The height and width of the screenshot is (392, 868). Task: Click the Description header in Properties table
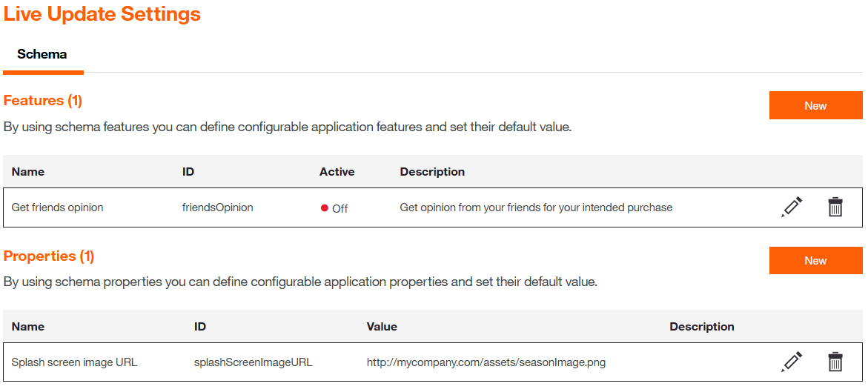click(x=701, y=327)
